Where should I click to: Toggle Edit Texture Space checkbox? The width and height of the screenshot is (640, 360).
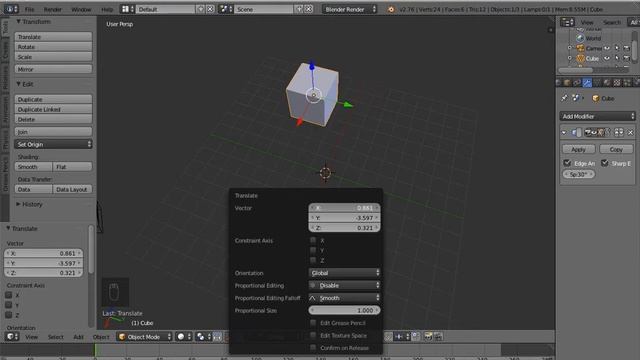click(x=313, y=336)
